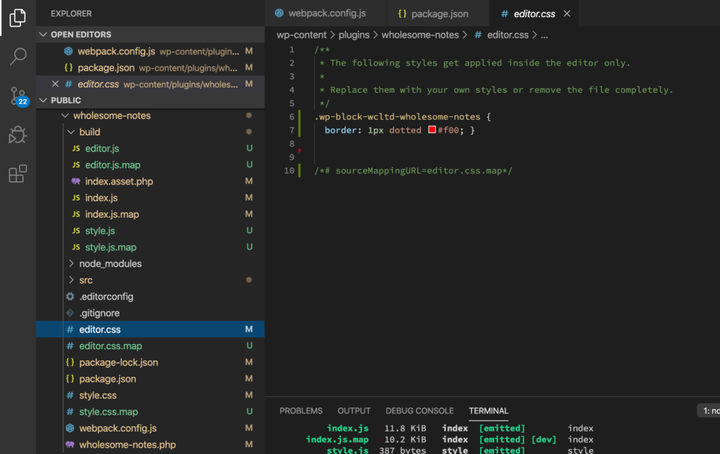The height and width of the screenshot is (454, 720).
Task: Click index.js.map in terminal output
Action: coord(337,439)
